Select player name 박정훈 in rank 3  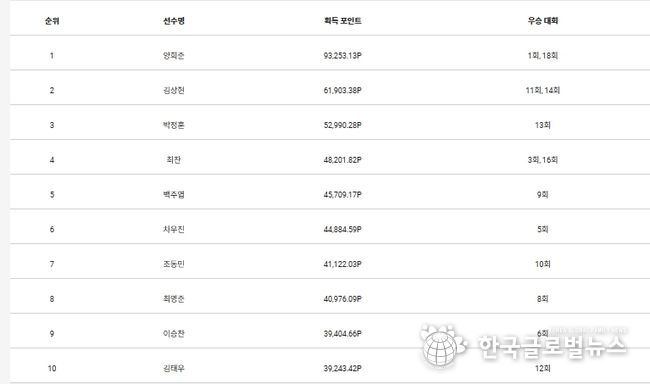tap(174, 125)
